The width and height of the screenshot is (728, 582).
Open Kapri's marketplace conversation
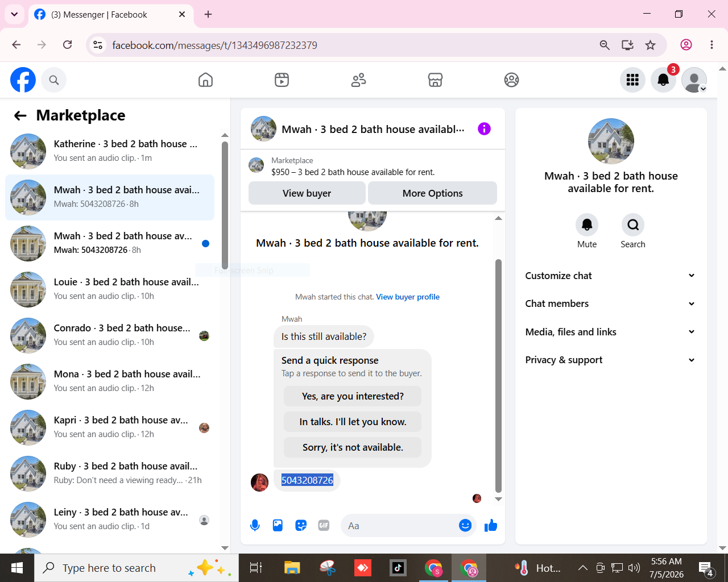pyautogui.click(x=110, y=427)
